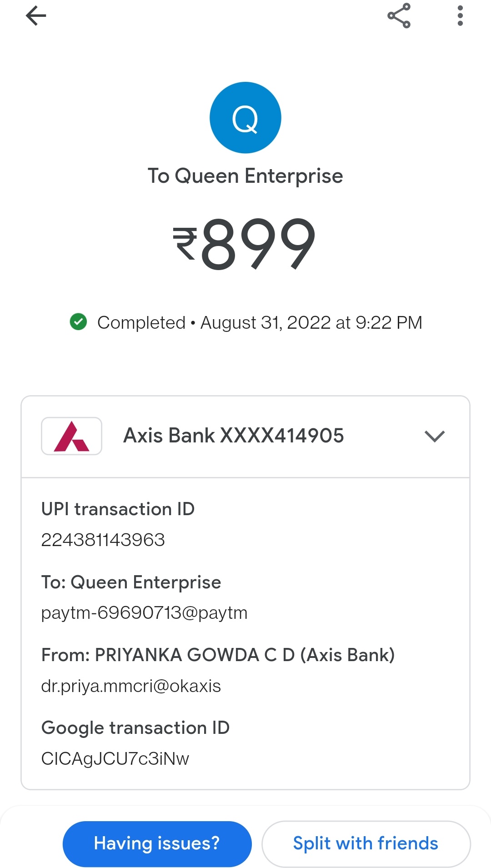491x868 pixels.
Task: Tap the Google transaction ID value
Action: 115,758
